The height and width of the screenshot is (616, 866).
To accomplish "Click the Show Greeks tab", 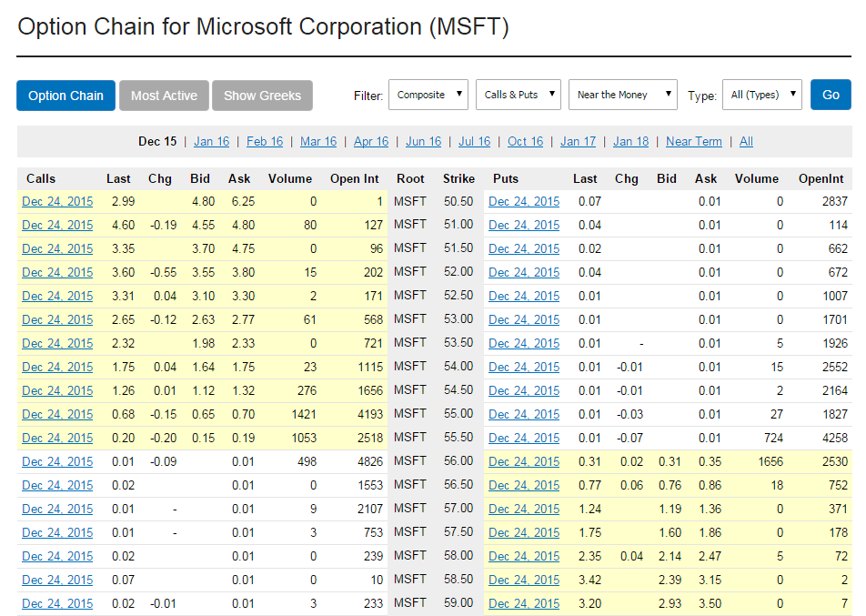I will click(262, 96).
